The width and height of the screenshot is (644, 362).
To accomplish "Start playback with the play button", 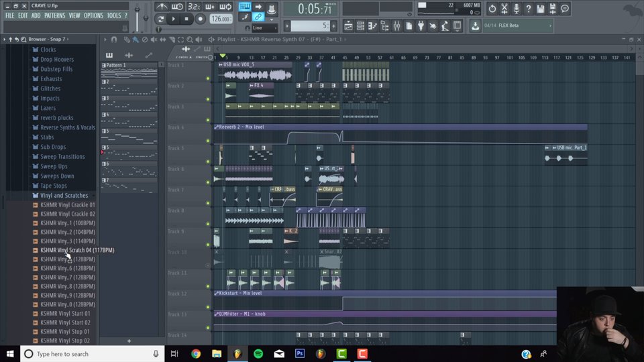I will click(x=173, y=19).
